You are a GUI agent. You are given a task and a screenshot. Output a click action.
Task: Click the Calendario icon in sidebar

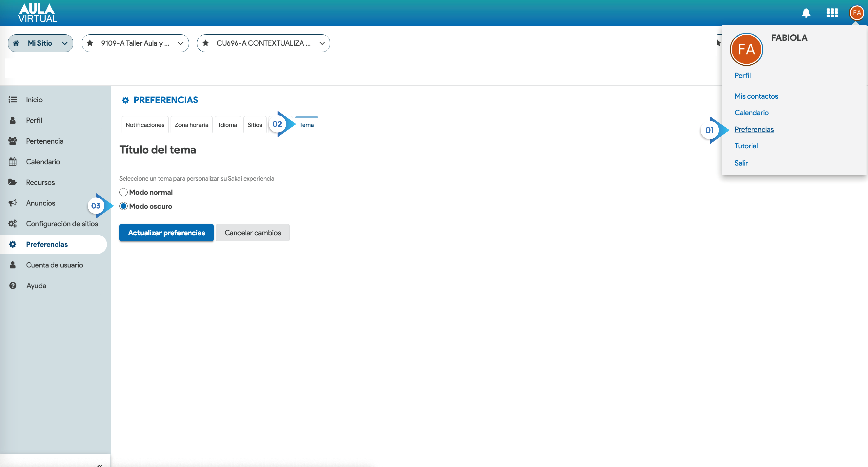pos(13,162)
